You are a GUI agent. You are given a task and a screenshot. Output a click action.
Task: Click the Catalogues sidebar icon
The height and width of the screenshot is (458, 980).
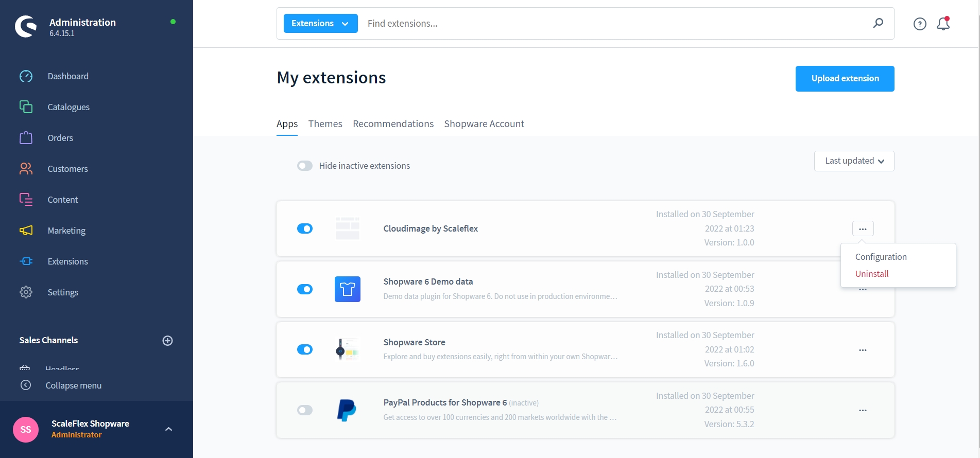[26, 107]
